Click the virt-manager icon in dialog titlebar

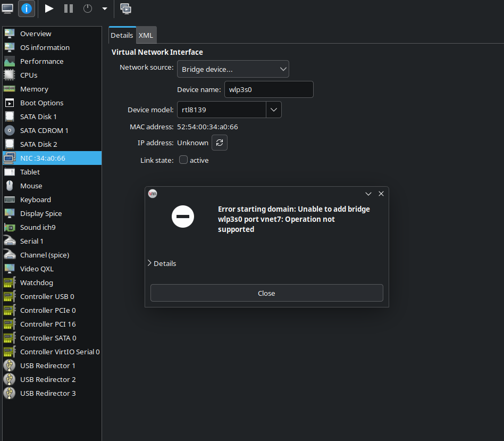[x=153, y=194]
